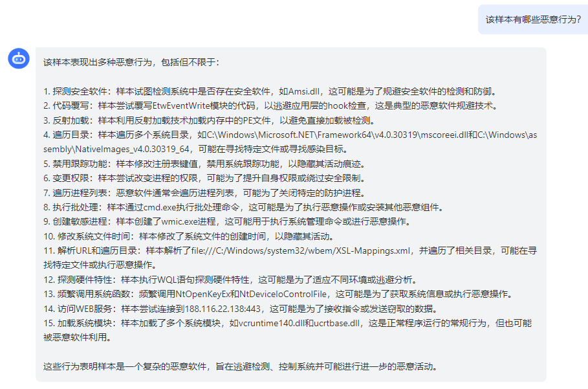Viewport: 588px width, 389px height.
Task: Click NativeImages_v4.0.30319_64 path text
Action: 133,150
